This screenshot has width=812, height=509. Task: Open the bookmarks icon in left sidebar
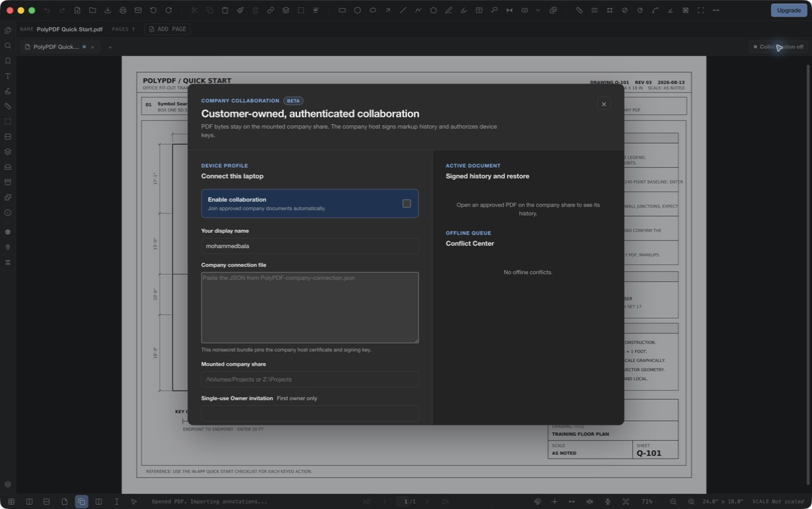(8, 61)
